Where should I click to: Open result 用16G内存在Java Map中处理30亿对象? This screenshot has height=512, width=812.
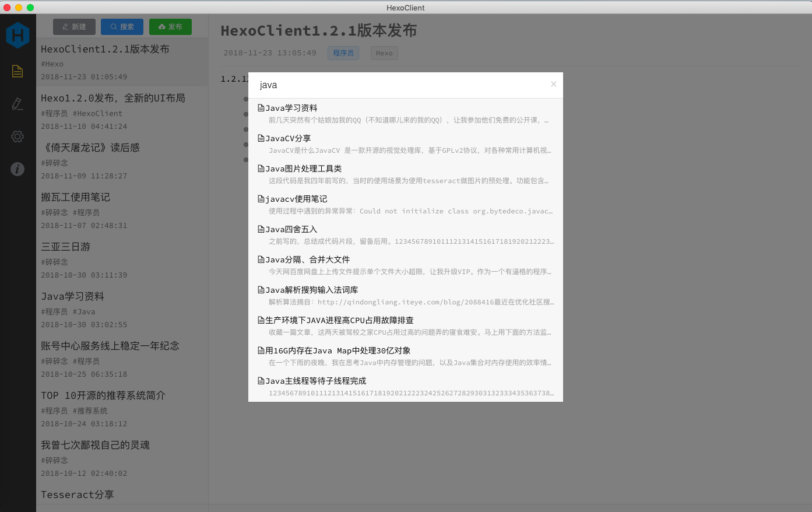pos(406,356)
